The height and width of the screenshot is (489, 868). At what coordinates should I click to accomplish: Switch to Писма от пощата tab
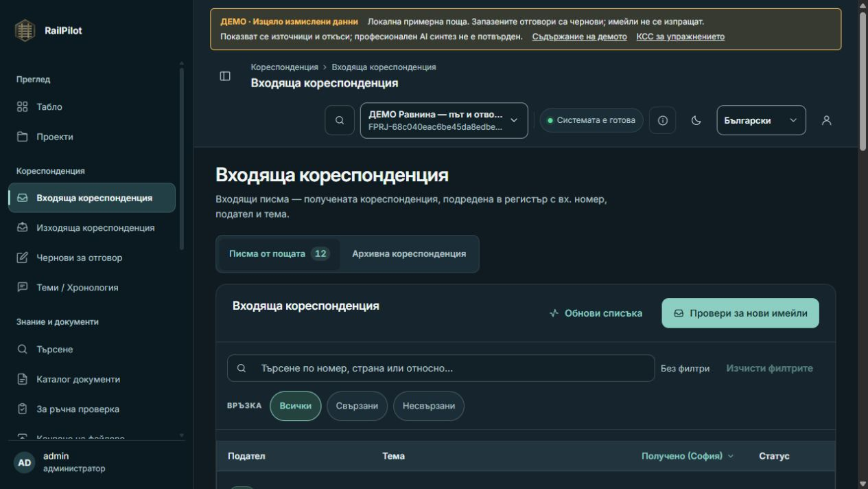tap(279, 254)
